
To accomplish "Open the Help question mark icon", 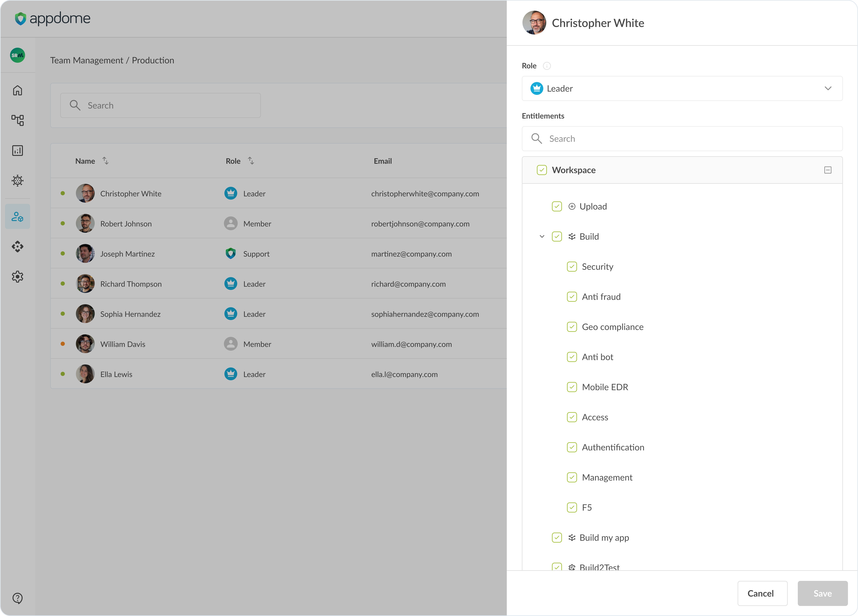I will pyautogui.click(x=17, y=598).
